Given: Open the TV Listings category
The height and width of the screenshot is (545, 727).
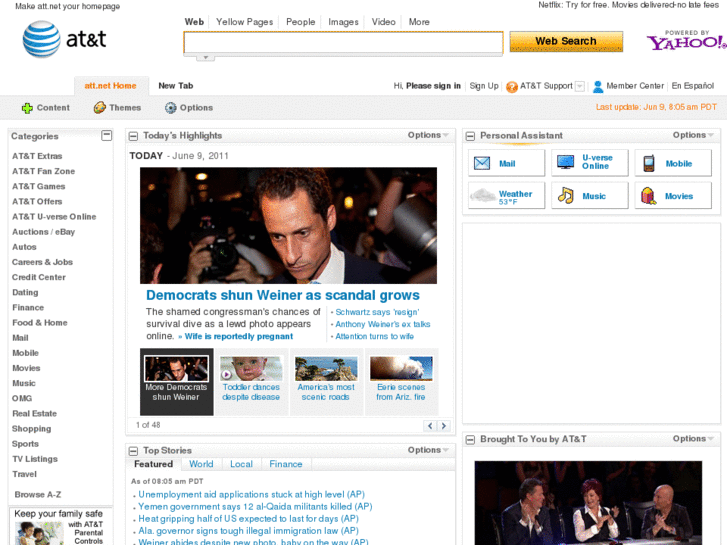Looking at the screenshot, I should 35,459.
